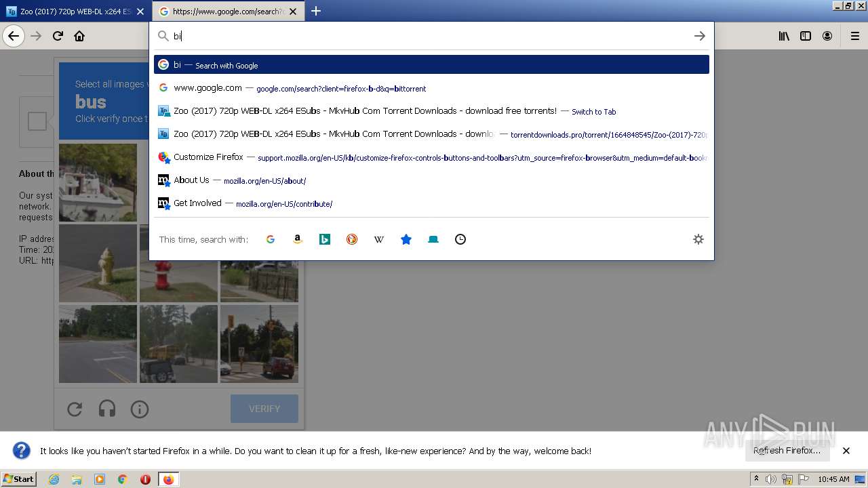Click the taskbar clock showing 10:45 AM
The height and width of the screenshot is (488, 868).
click(833, 479)
